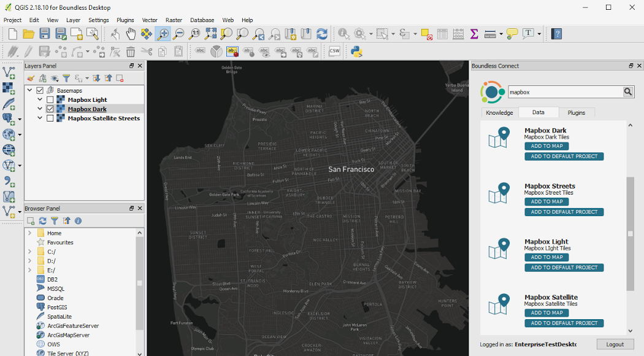
Task: Open the Help book icon
Action: point(556,34)
